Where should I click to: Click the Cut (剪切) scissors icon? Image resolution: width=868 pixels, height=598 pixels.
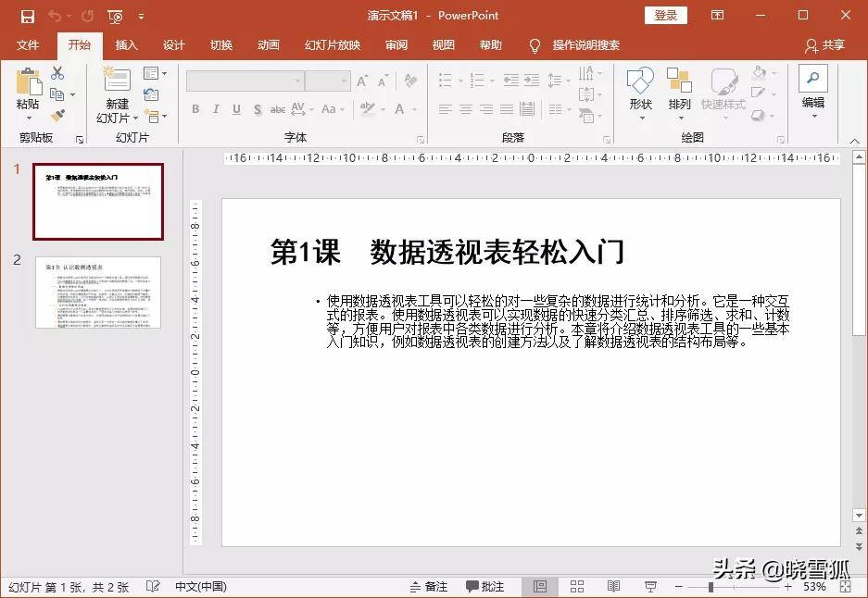57,74
